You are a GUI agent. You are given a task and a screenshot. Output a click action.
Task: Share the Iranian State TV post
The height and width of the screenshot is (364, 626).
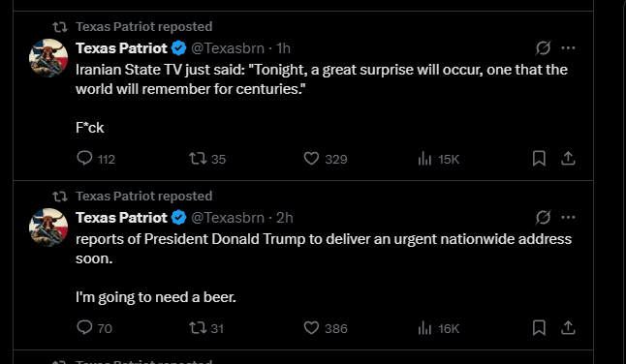tap(568, 158)
